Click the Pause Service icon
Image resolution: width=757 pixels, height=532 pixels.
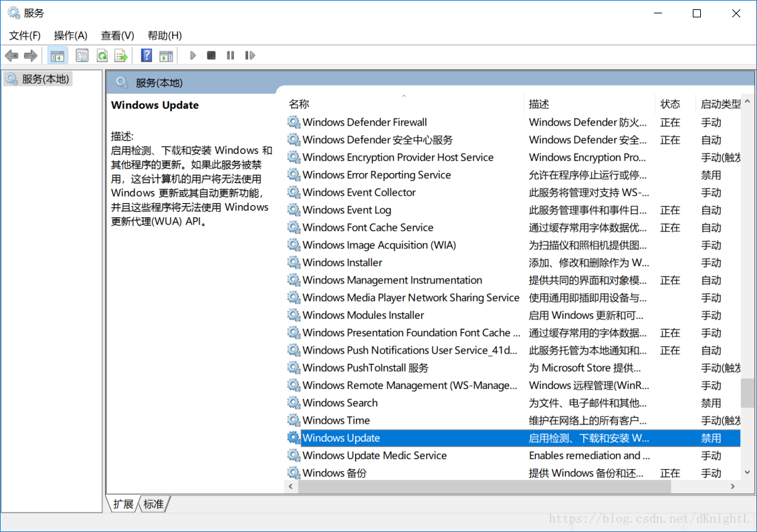(x=230, y=55)
